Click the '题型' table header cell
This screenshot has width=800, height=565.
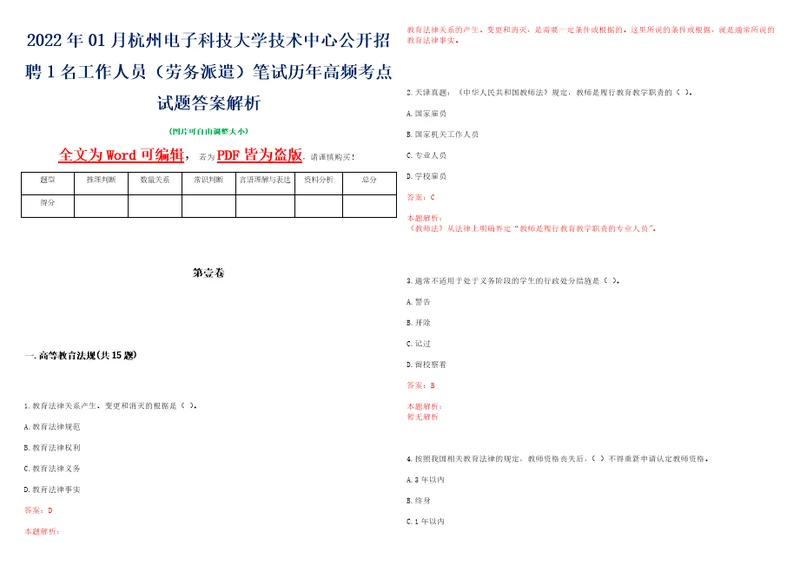click(47, 183)
